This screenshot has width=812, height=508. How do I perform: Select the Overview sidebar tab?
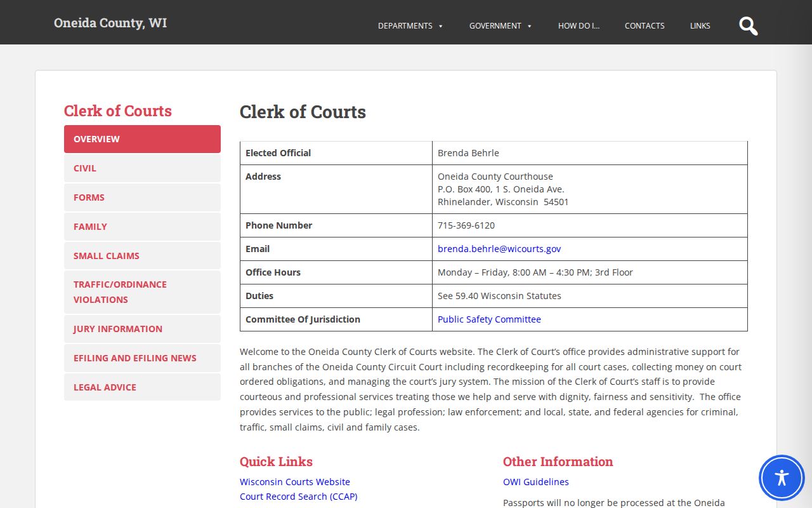pyautogui.click(x=142, y=139)
